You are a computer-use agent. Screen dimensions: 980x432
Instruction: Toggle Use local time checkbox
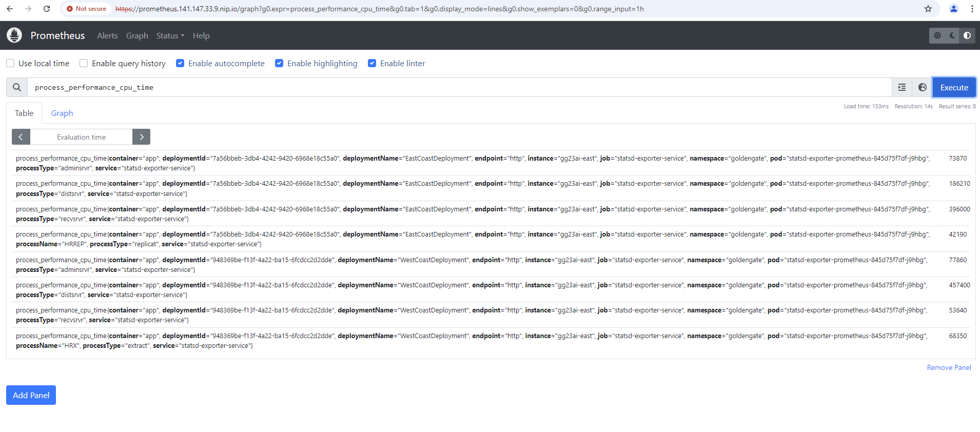[x=10, y=63]
